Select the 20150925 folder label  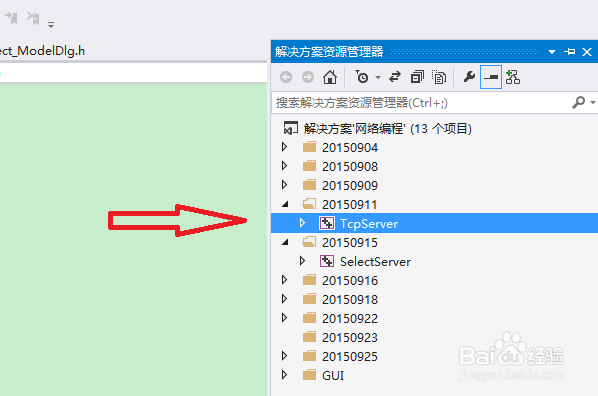(x=350, y=357)
